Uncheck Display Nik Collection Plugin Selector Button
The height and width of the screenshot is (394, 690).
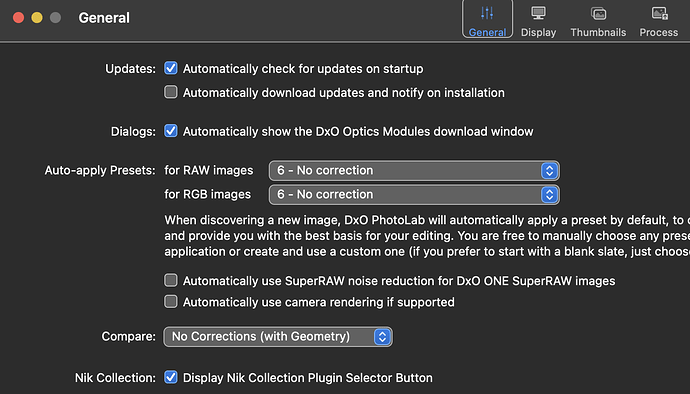[x=171, y=377]
